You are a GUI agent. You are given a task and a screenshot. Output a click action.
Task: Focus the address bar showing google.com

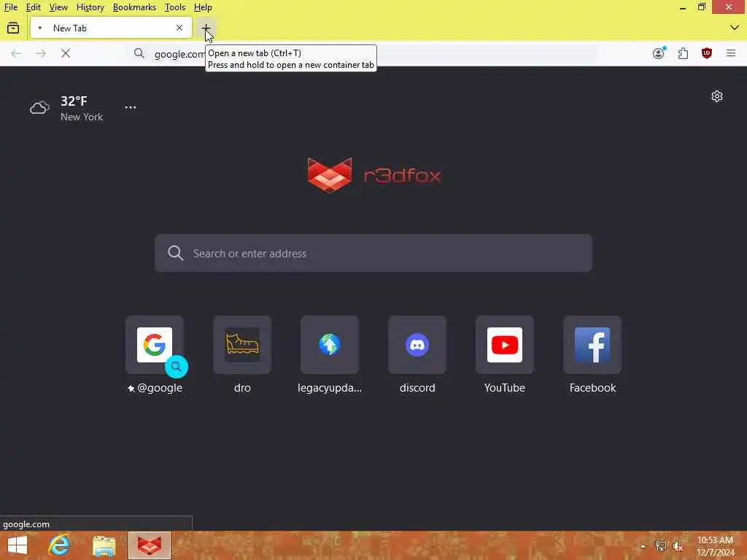point(362,54)
